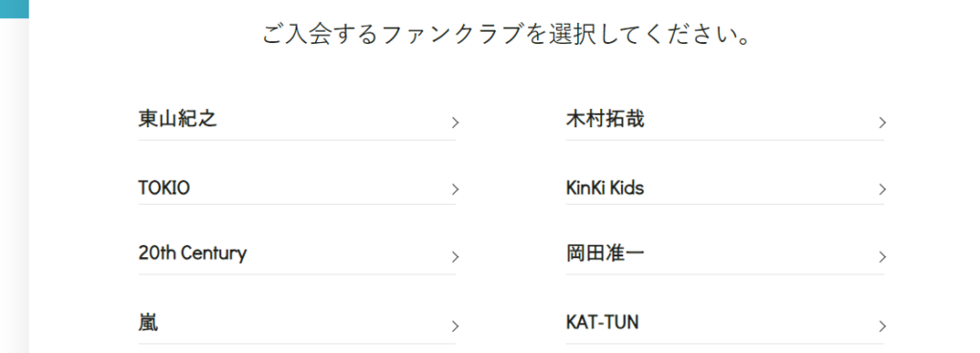Open the KinKi Kids fan club link
Image resolution: width=980 pixels, height=353 pixels.
[605, 188]
